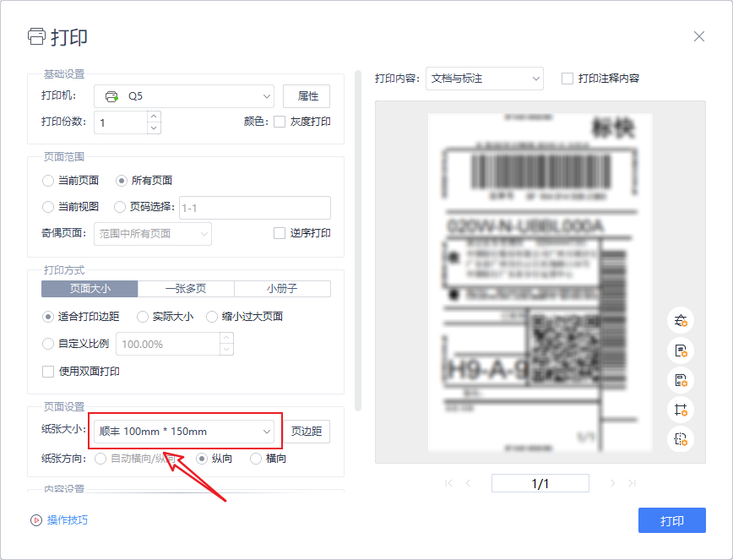Check the 使用双面打印 option
The height and width of the screenshot is (560, 733).
coord(48,371)
